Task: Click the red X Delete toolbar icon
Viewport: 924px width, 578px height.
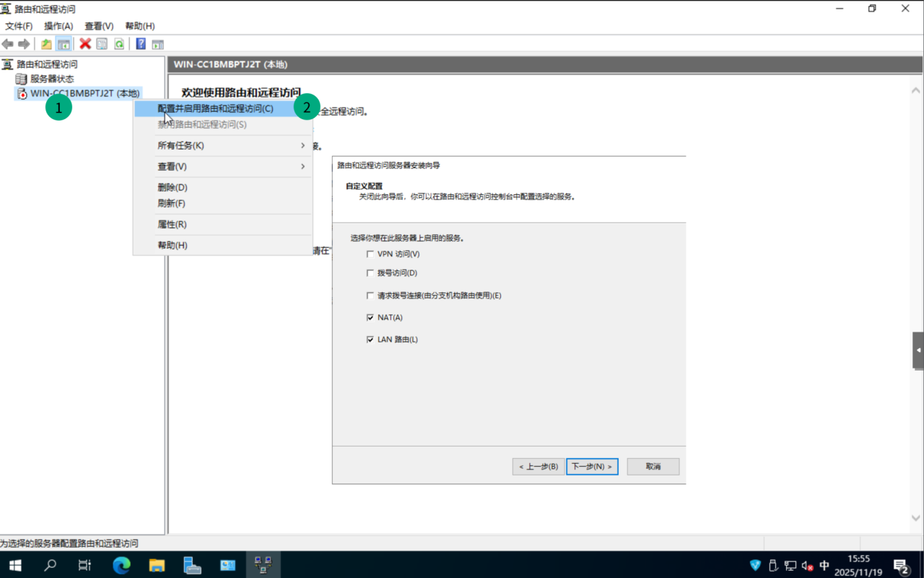Action: (85, 44)
